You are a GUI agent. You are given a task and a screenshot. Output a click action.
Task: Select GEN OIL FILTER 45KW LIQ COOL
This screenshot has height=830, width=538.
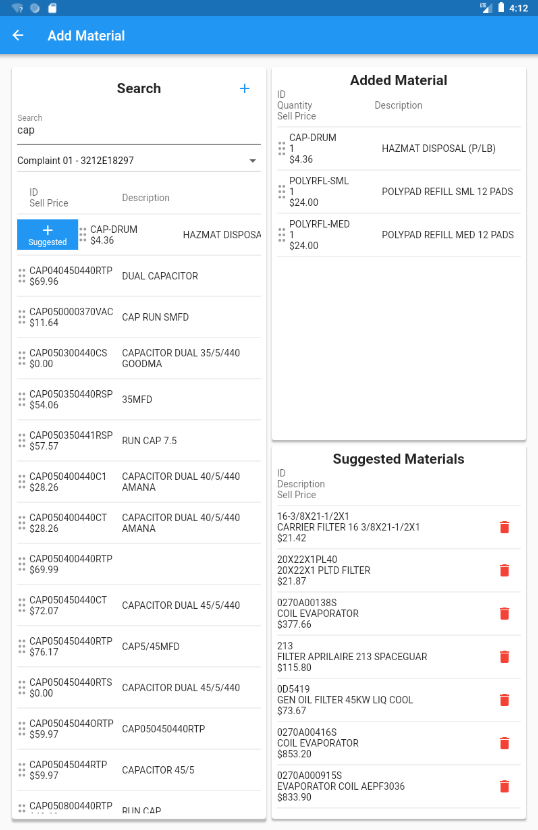tap(345, 700)
